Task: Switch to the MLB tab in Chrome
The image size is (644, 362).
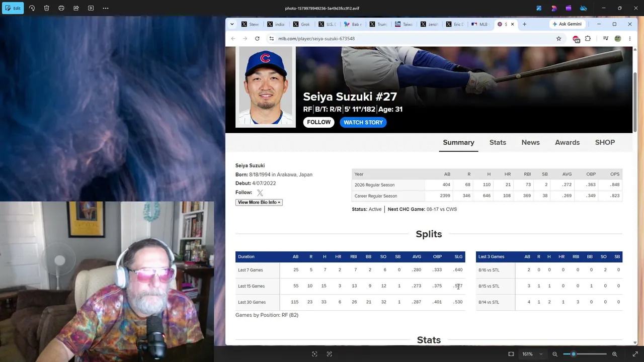Action: coord(480,24)
